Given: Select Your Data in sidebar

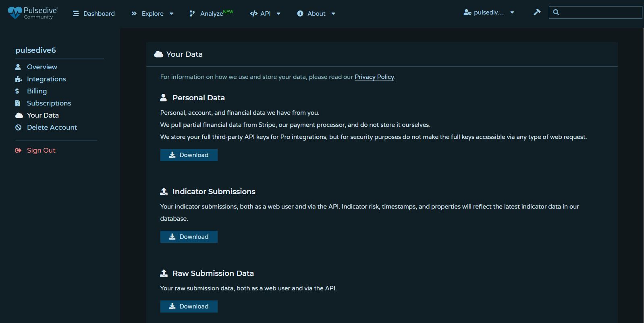Looking at the screenshot, I should [x=43, y=115].
